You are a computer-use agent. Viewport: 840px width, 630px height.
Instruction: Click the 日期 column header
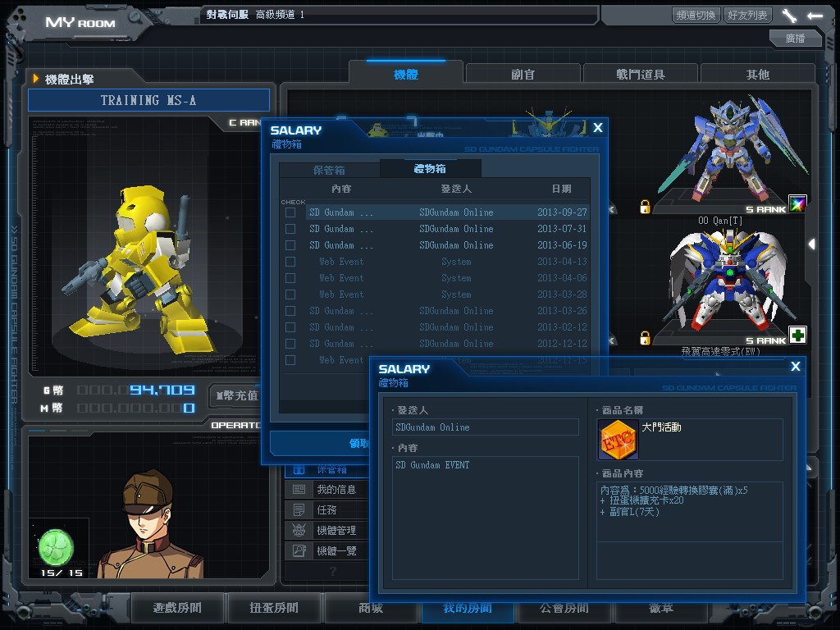pyautogui.click(x=561, y=189)
